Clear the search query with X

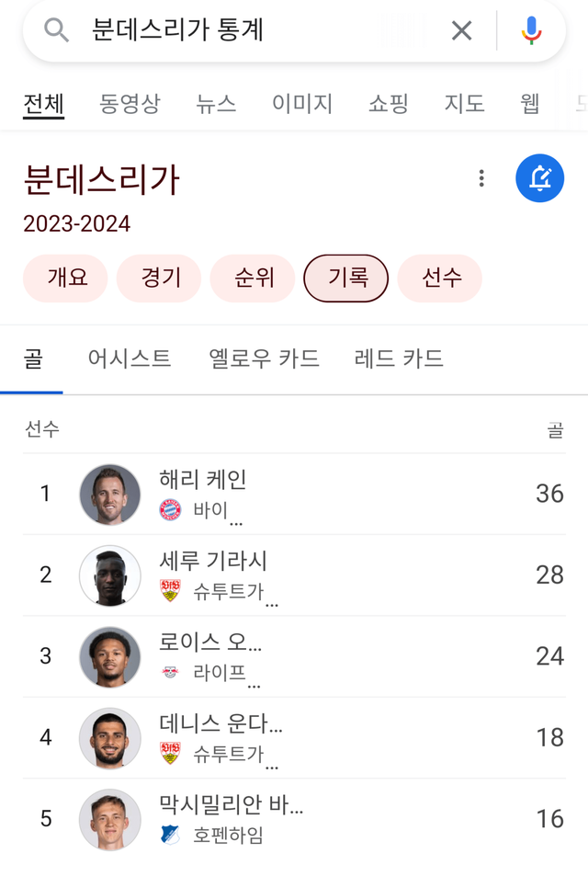pyautogui.click(x=461, y=31)
